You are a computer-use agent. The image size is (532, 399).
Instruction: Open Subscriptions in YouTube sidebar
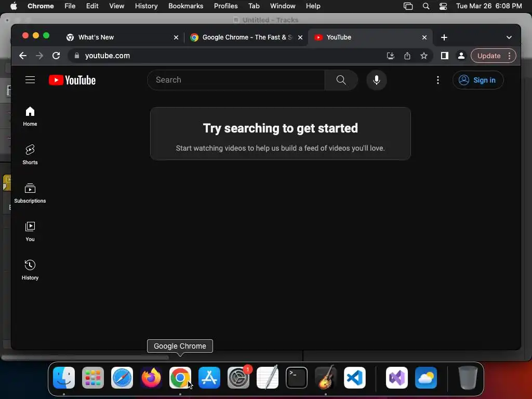(30, 193)
